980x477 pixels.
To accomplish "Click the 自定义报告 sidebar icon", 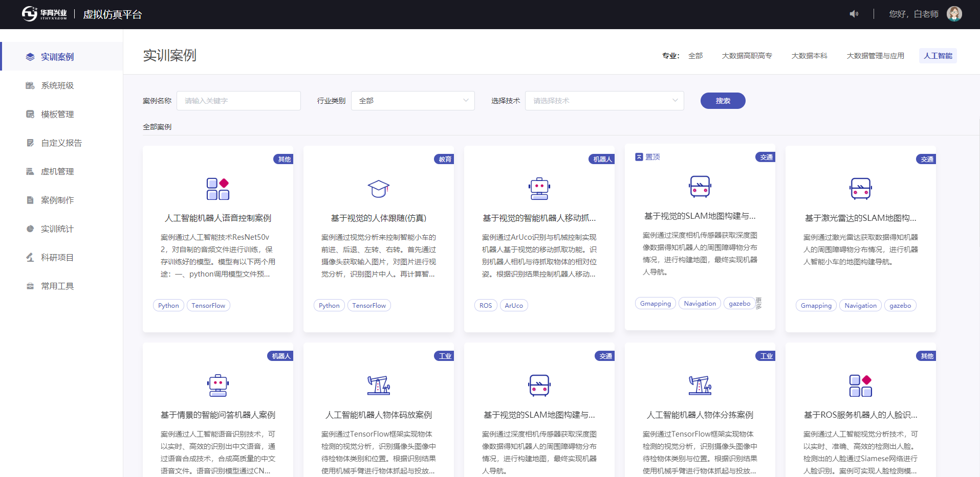I will [30, 143].
